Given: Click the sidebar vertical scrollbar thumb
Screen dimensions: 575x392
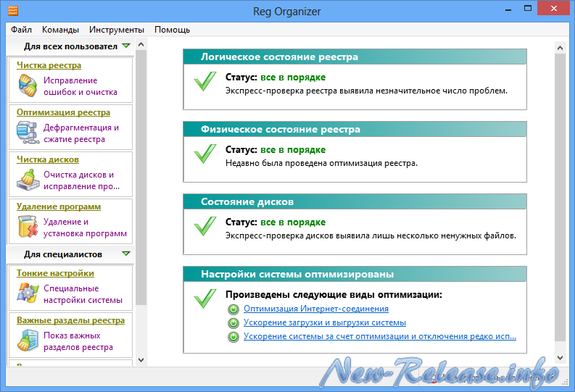Looking at the screenshot, I should coord(141,178).
